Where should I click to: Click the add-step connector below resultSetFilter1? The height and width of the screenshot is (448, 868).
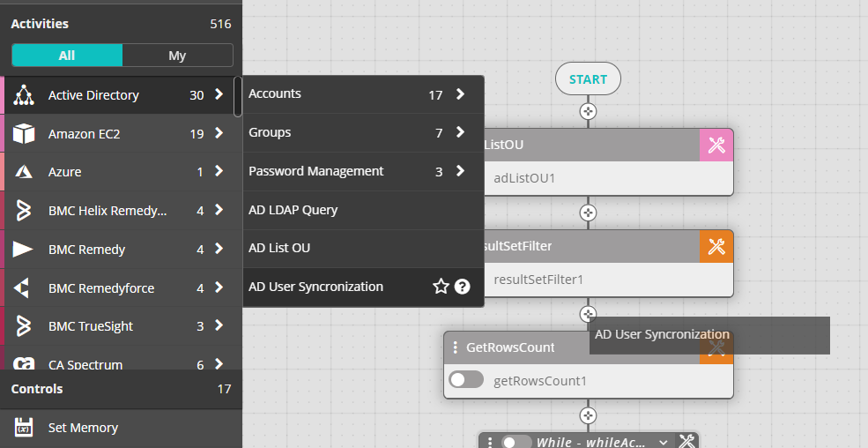pyautogui.click(x=588, y=314)
